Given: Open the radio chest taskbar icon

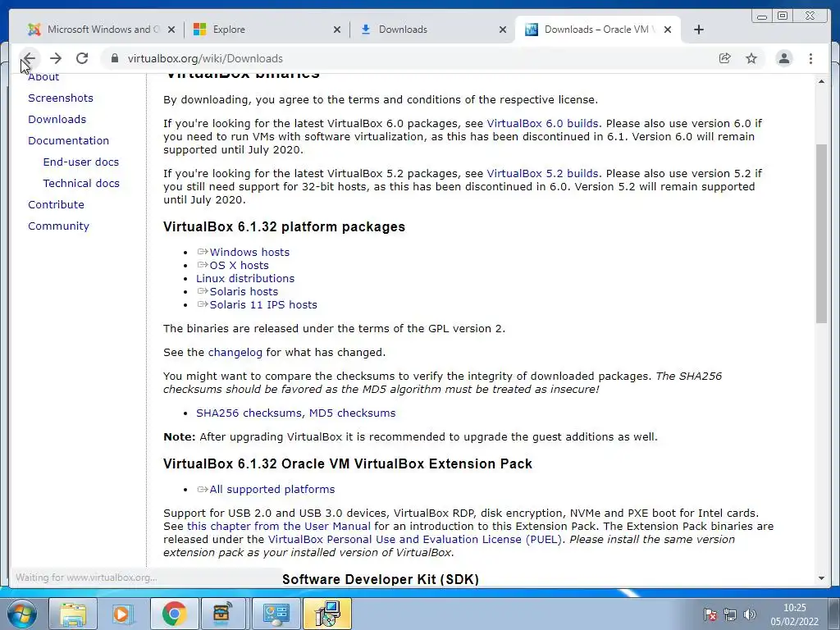Looking at the screenshot, I should click(x=225, y=614).
